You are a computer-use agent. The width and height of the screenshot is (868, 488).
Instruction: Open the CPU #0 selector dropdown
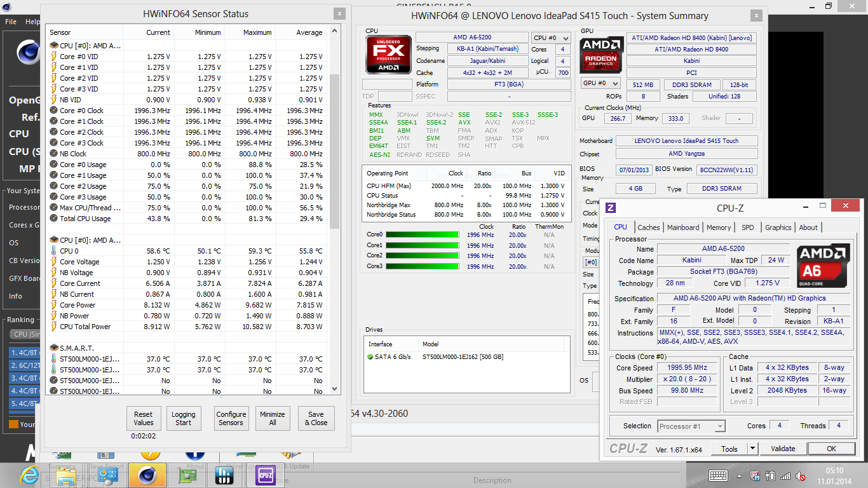pos(551,38)
